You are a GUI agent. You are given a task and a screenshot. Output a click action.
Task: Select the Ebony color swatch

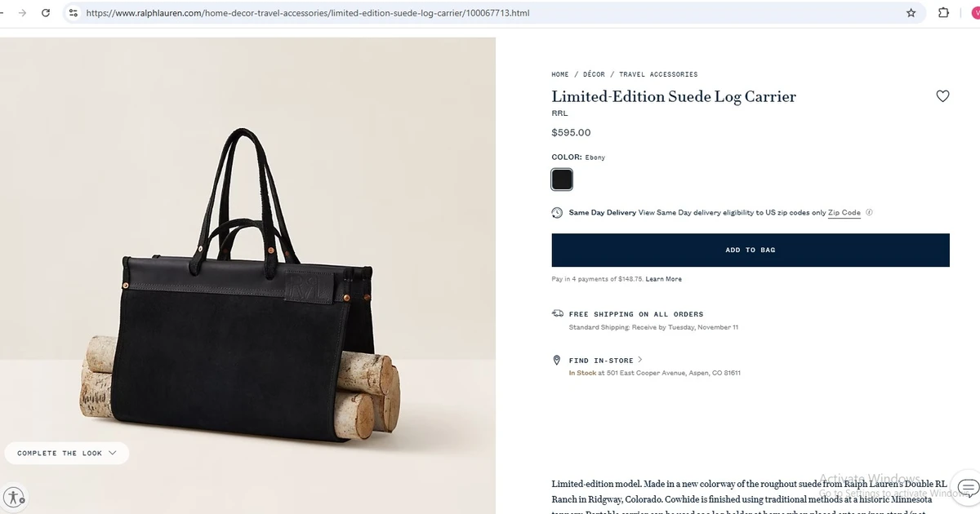pyautogui.click(x=562, y=179)
